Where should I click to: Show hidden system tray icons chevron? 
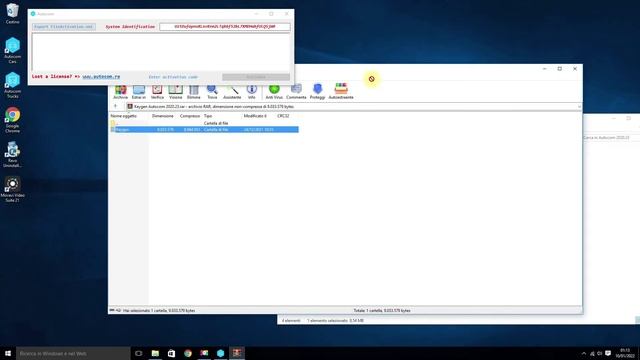click(x=584, y=353)
